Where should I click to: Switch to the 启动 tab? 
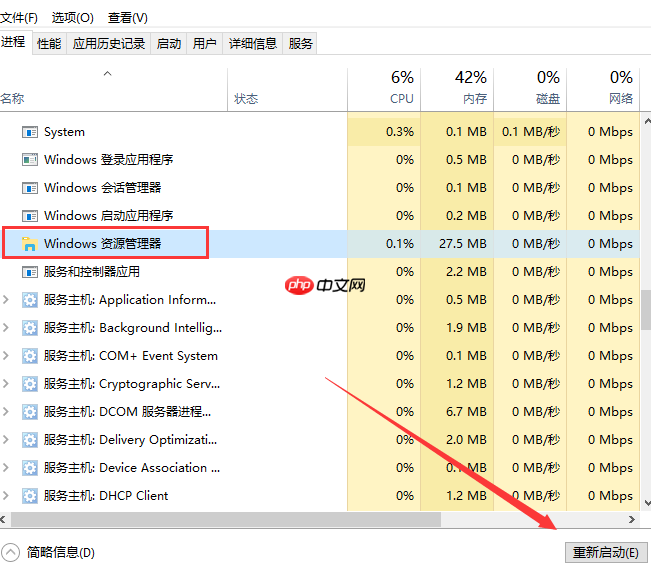[169, 44]
